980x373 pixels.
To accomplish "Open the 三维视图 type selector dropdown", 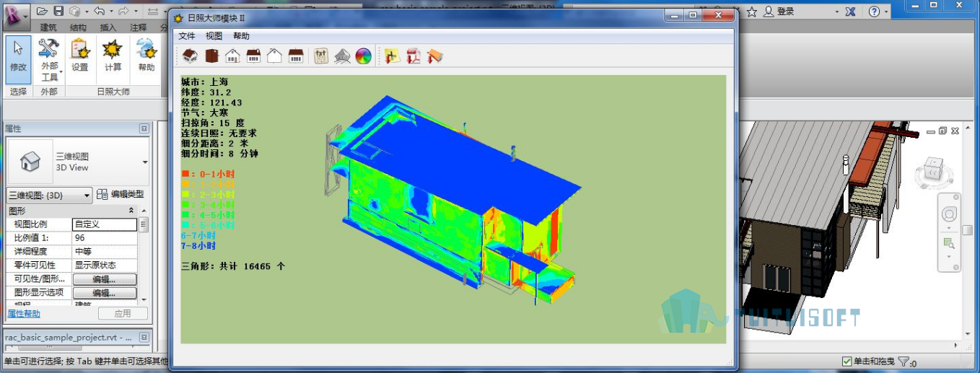I will pyautogui.click(x=145, y=162).
